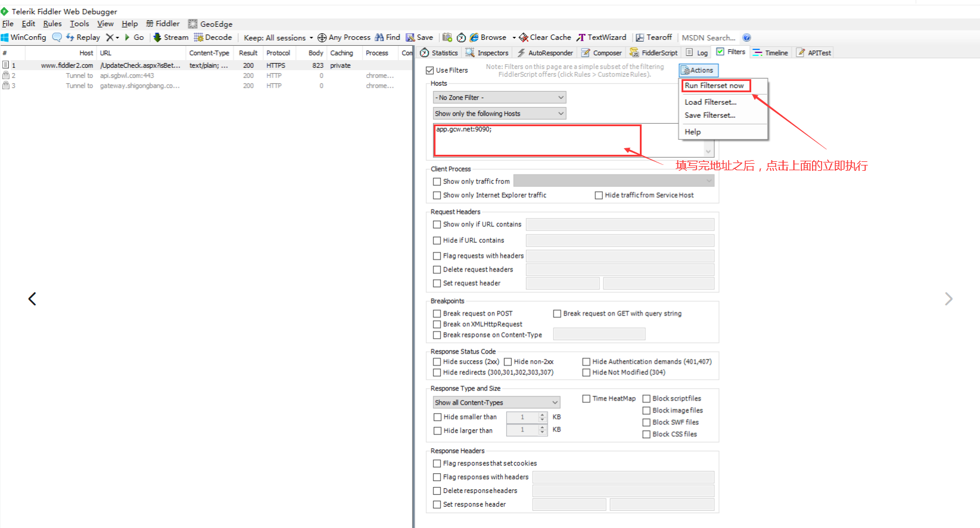Open Any Process target picker
The width and height of the screenshot is (980, 528).
344,37
